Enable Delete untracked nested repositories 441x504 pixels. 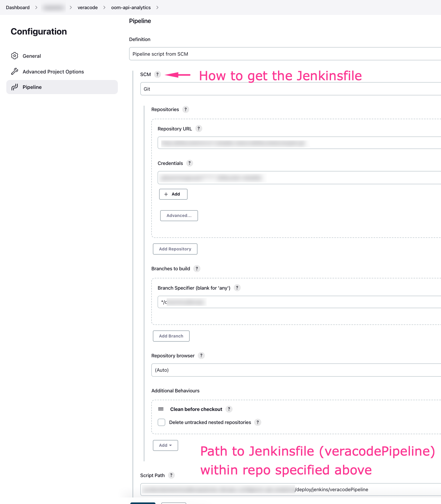pos(161,422)
